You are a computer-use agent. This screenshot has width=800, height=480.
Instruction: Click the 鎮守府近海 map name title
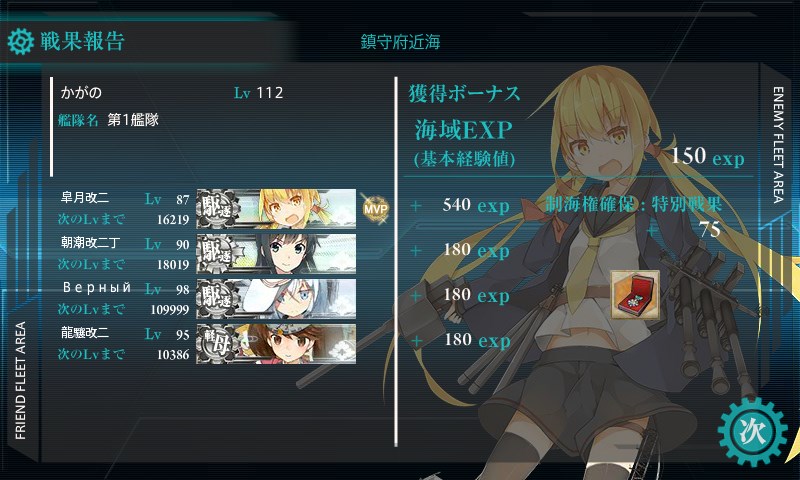[x=401, y=42]
